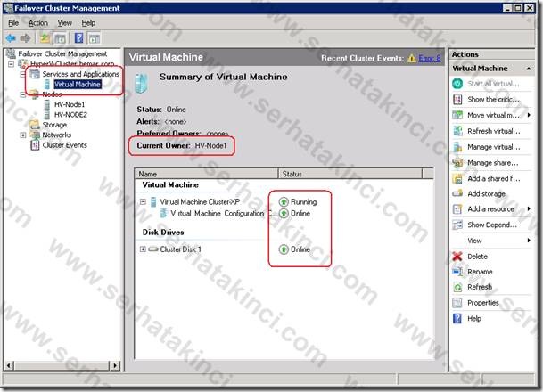543x392 pixels.
Task: Click the Move virtual machine icon
Action: (457, 115)
